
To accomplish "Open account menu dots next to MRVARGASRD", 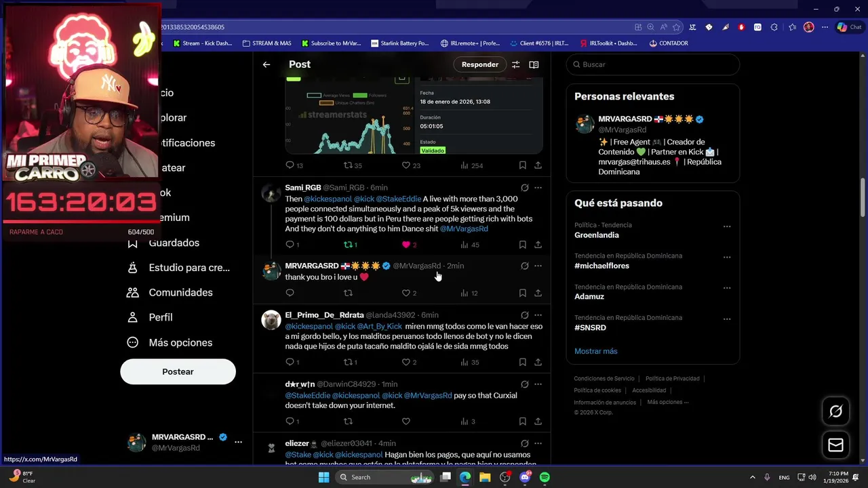I will click(x=238, y=442).
